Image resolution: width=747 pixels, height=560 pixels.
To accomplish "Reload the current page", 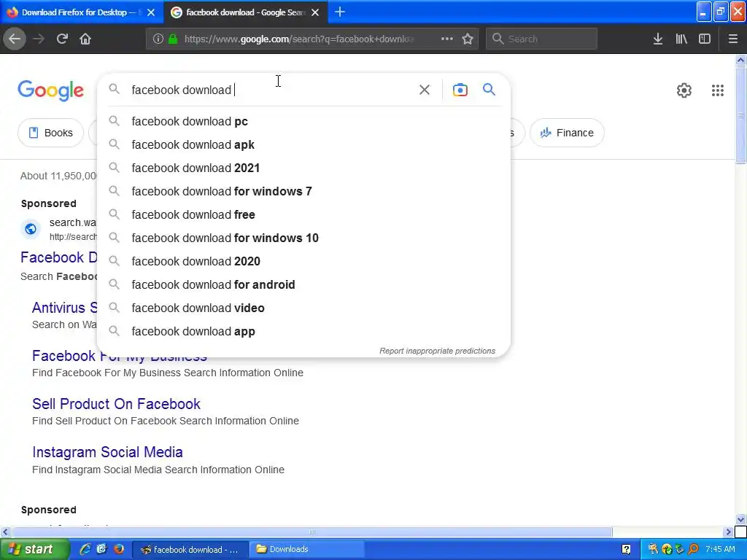I will click(x=62, y=39).
